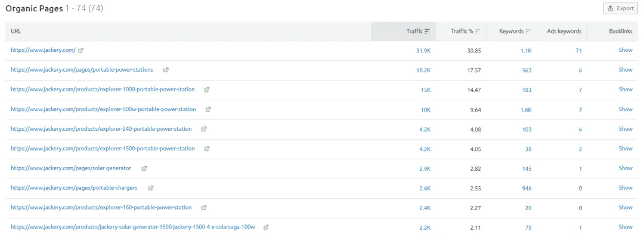Open external link icon for solar-generator page
The width and height of the screenshot is (644, 237).
[x=144, y=168]
